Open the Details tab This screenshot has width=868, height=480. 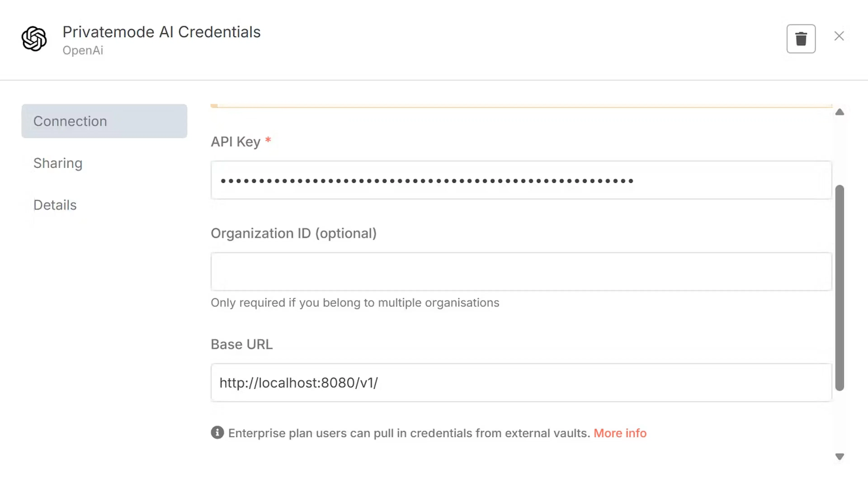point(55,205)
